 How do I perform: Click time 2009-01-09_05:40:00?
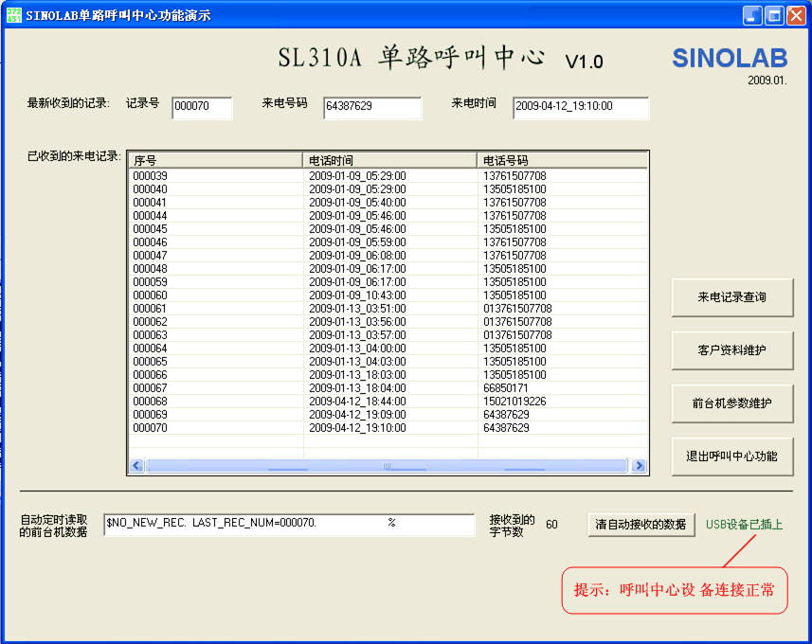click(x=357, y=203)
